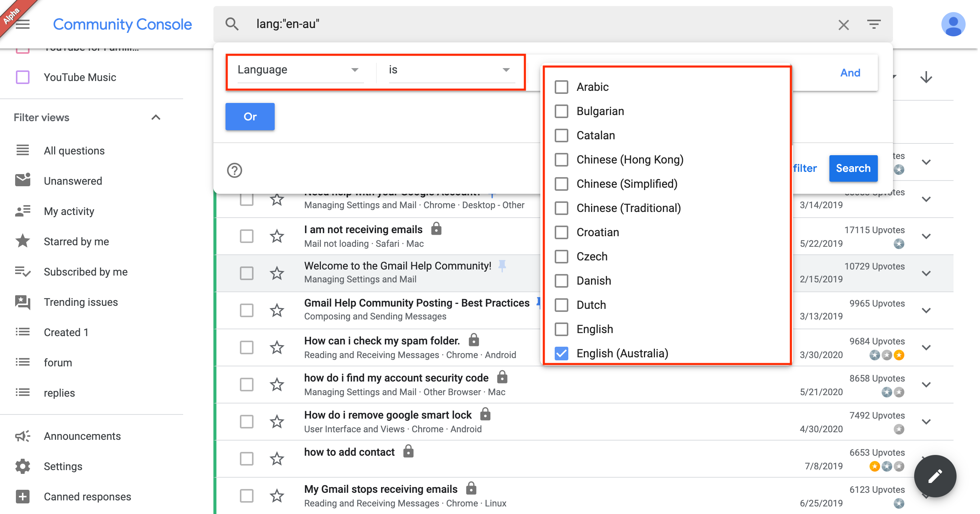Open the Subscribed by me view

tap(85, 272)
